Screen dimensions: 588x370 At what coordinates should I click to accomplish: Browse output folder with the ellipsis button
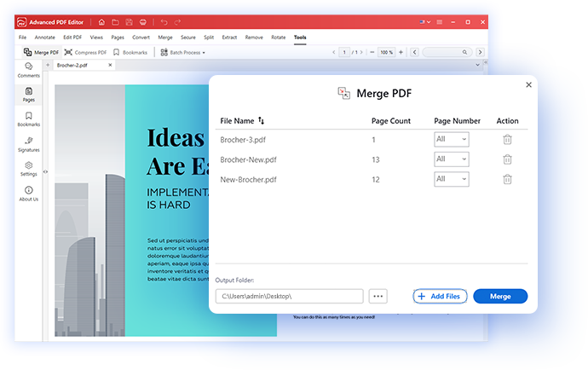pos(378,296)
